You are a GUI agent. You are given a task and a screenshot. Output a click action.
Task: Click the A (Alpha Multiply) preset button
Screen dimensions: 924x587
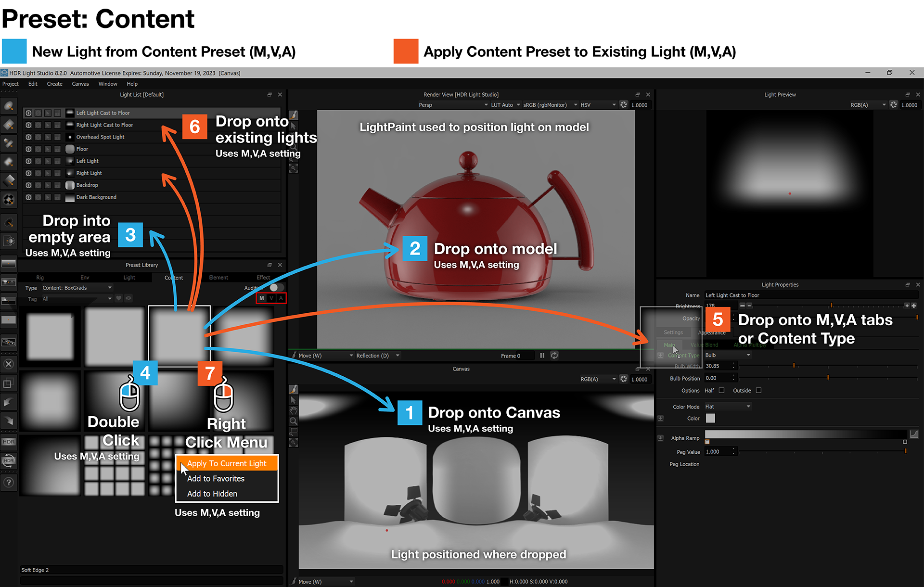coord(281,298)
